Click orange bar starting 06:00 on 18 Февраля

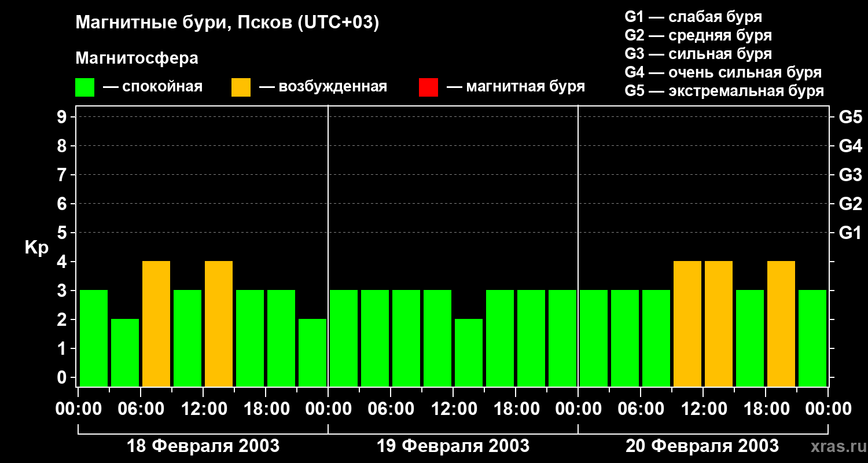tap(156, 324)
